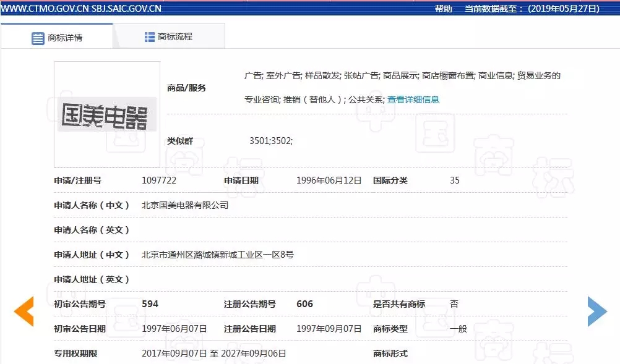Select application date 1996年06月12日
Image resolution: width=620 pixels, height=364 pixels.
pyautogui.click(x=329, y=180)
